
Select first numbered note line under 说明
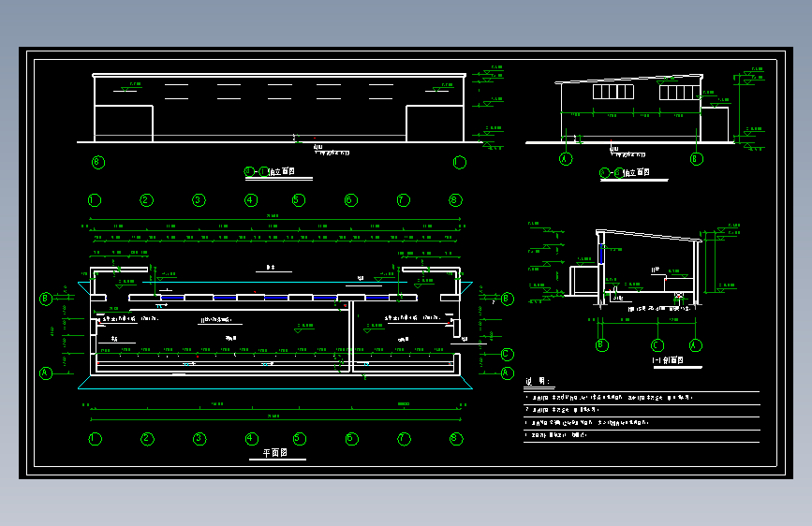[x=609, y=398]
